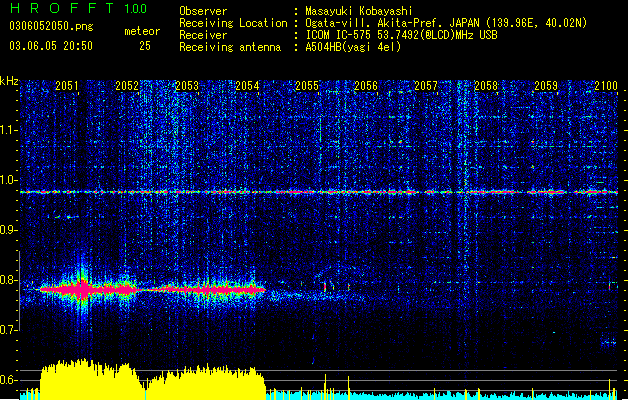Image resolution: width=629 pixels, height=400 pixels.
Task: Click the meteor count value 25
Action: [145, 46]
